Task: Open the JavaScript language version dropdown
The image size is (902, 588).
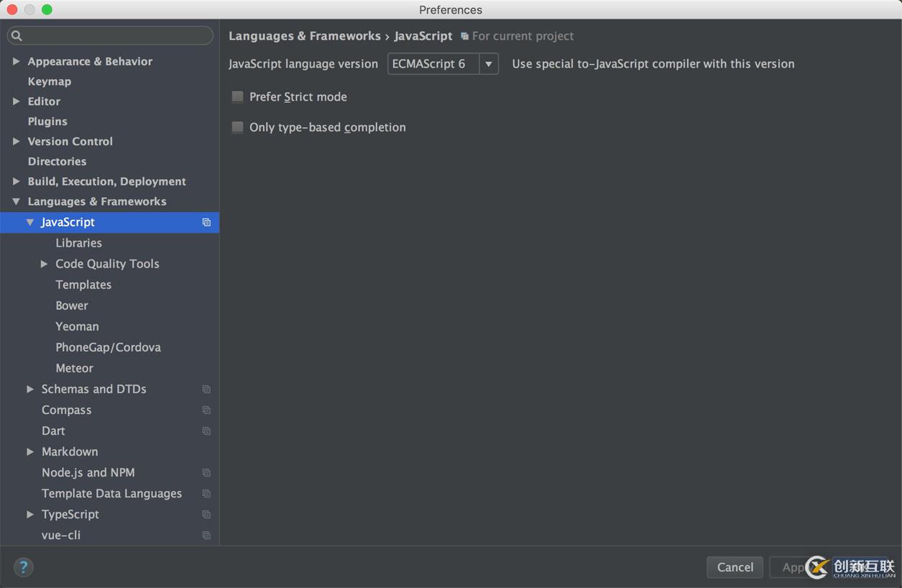Action: 489,63
